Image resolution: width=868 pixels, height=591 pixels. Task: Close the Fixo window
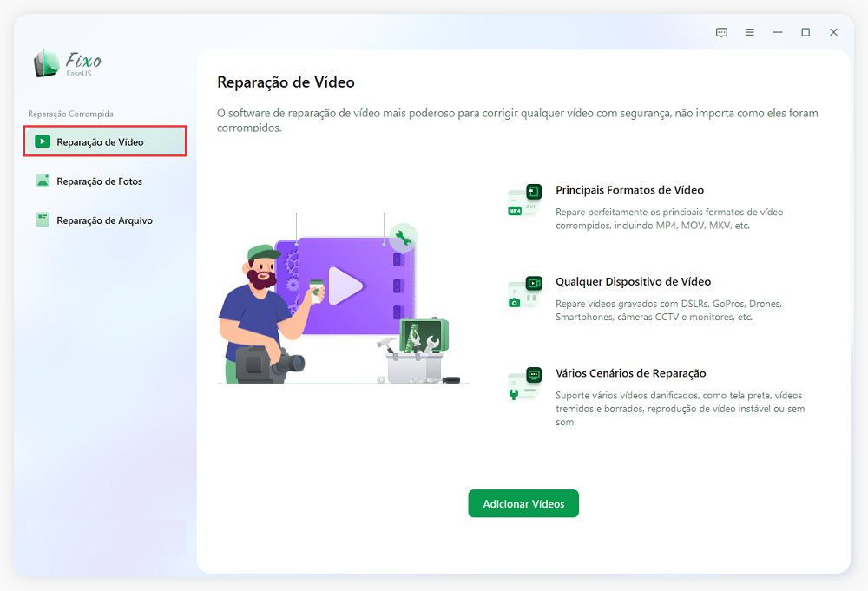pos(833,33)
